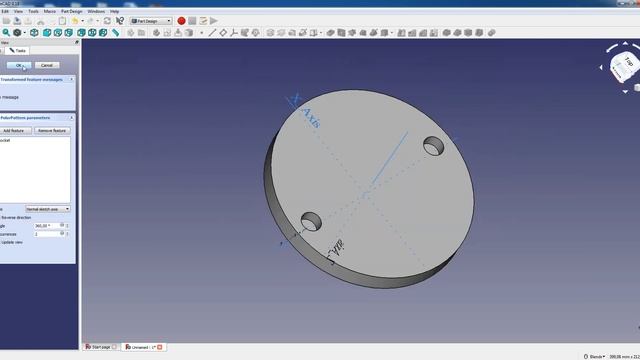Switch to rear view cube icon
This screenshot has height=360, width=640.
[81, 32]
